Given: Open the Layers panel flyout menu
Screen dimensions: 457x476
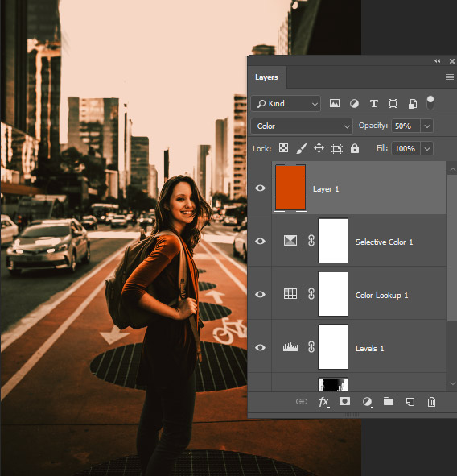Looking at the screenshot, I should [450, 77].
